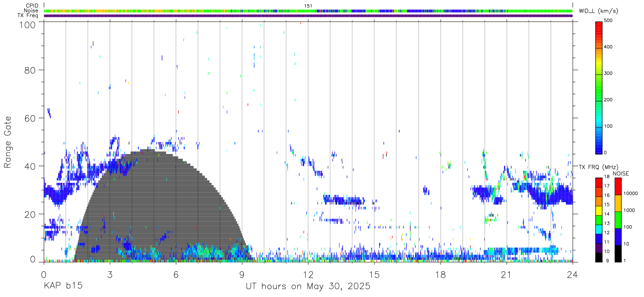Click the 12 hour tick label

click(308, 274)
